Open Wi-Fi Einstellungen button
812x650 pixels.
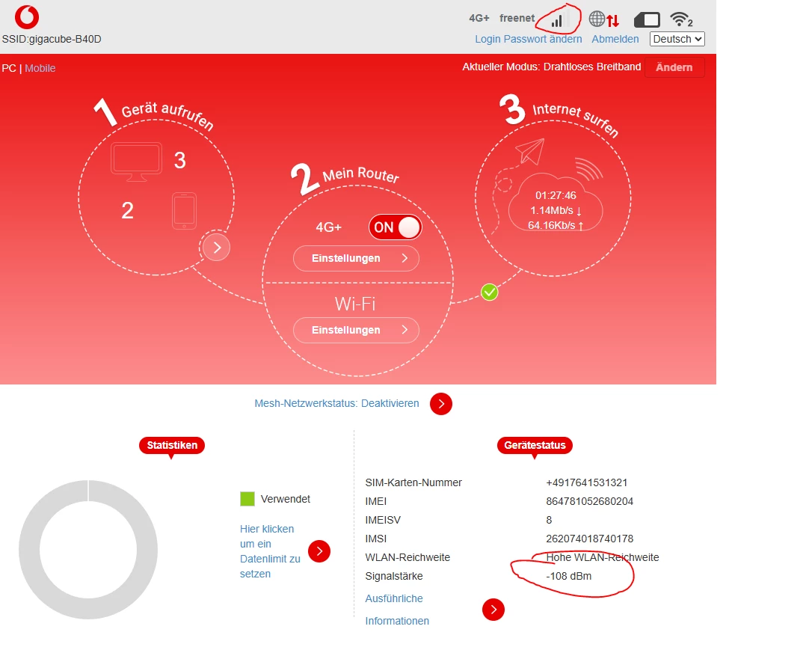[x=357, y=331]
